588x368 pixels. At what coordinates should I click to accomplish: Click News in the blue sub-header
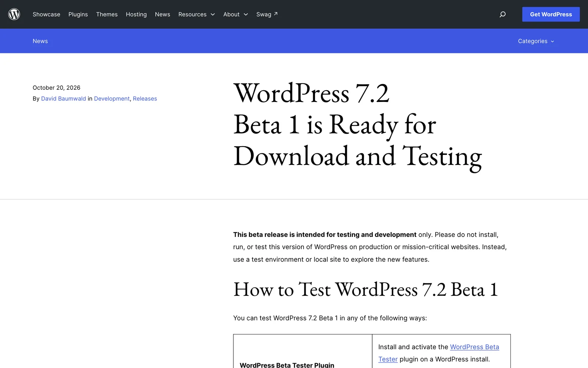point(40,41)
